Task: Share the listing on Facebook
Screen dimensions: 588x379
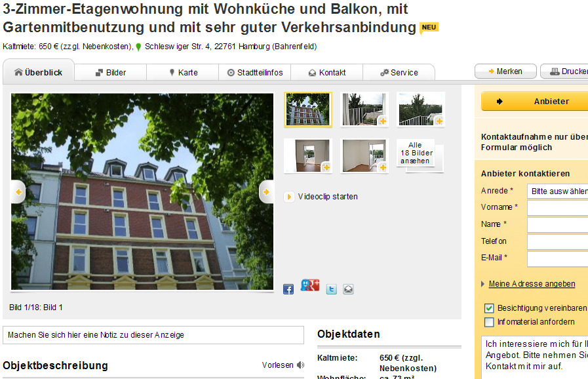Action: (288, 289)
